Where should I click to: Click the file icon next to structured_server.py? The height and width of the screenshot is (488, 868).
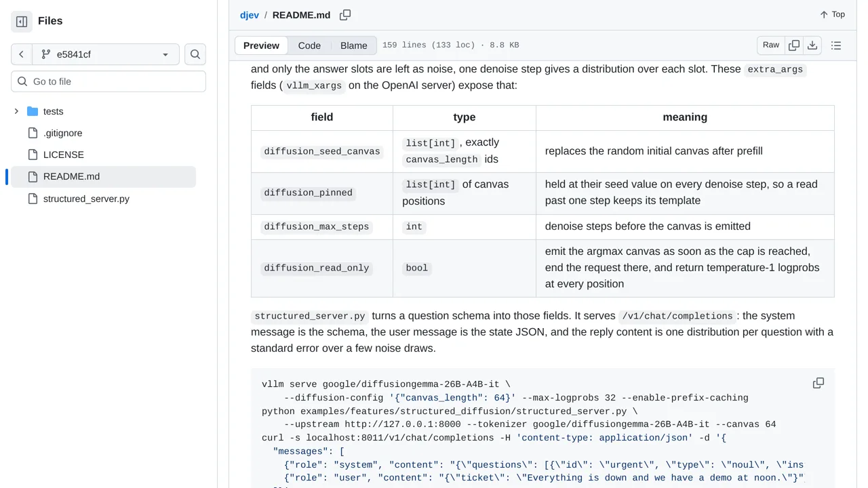click(33, 199)
